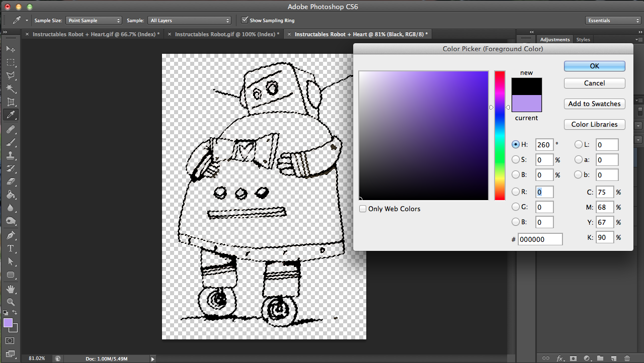Open the Adjustments panel options menu
The image size is (644, 363).
click(639, 39)
